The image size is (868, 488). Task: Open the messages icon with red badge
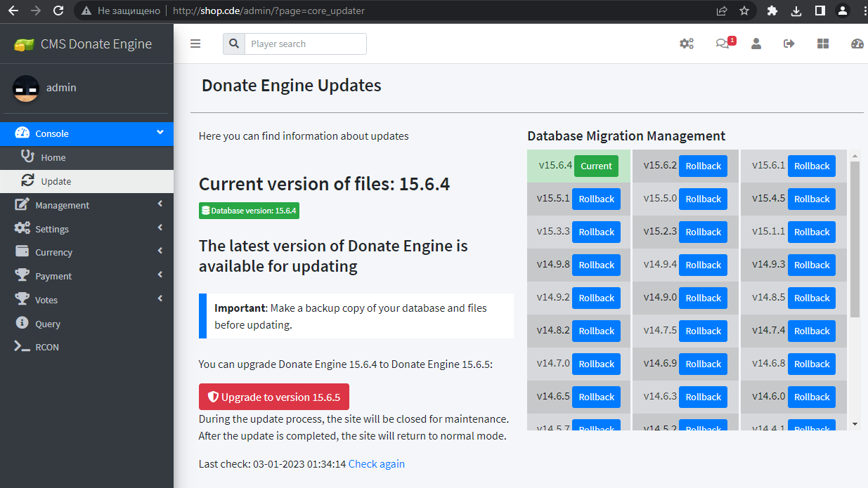click(x=723, y=44)
